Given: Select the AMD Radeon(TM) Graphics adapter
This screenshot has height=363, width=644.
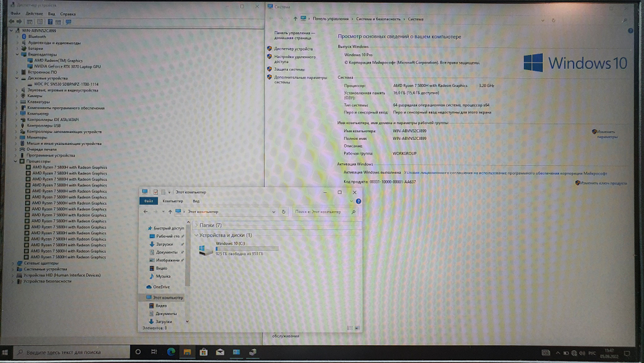Looking at the screenshot, I should tap(59, 61).
